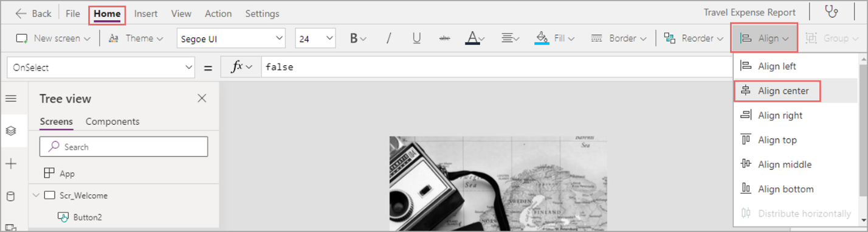Viewport: 868px width, 232px height.
Task: Go back using the Back arrow
Action: [x=33, y=13]
